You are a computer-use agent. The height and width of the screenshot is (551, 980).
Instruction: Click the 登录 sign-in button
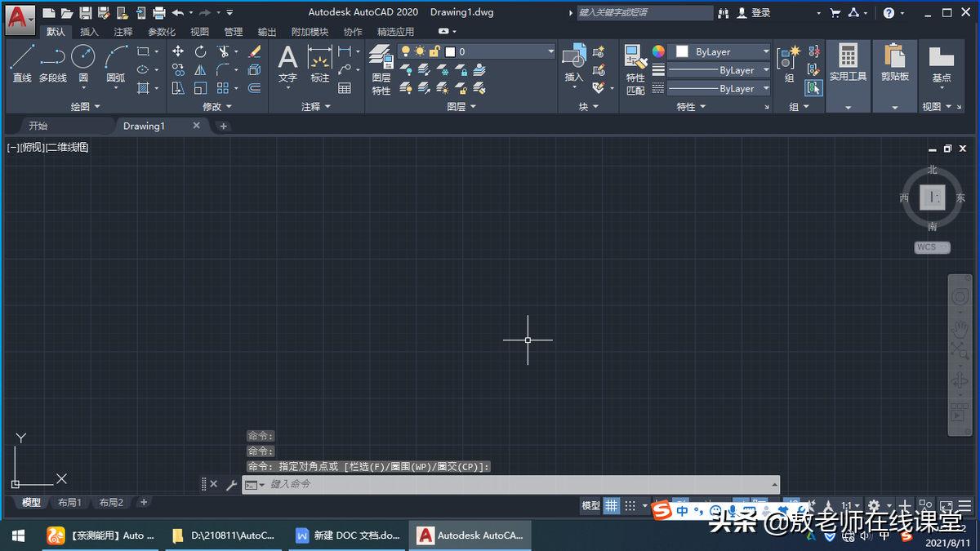tap(754, 13)
